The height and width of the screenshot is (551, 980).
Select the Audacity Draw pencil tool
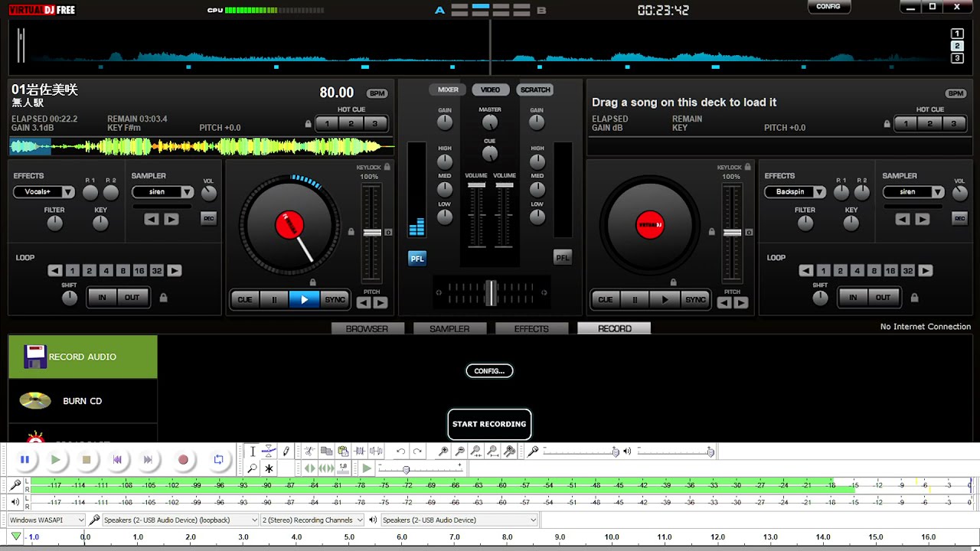286,452
